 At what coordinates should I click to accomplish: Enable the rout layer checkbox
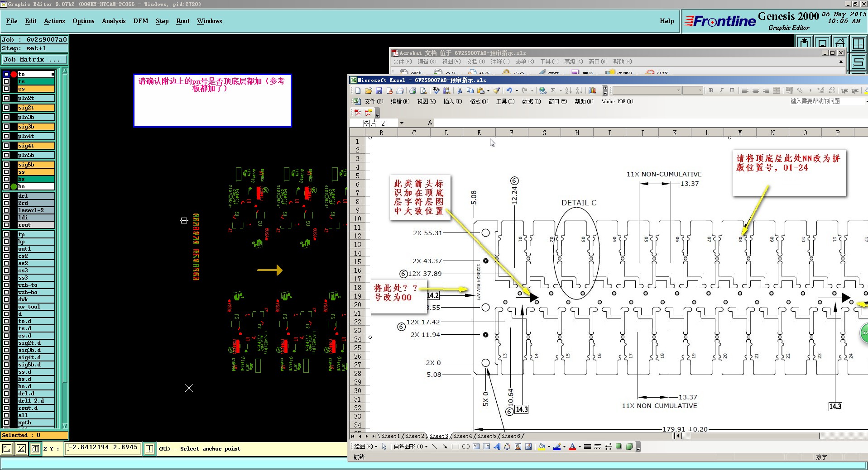click(x=6, y=225)
